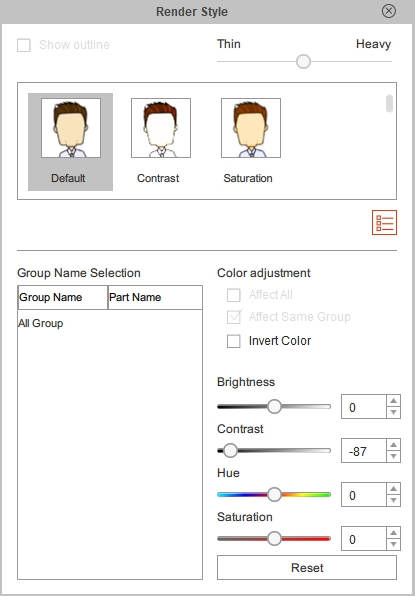Viewport: 415px width, 596px height.
Task: Enable the Invert Color checkbox
Action: pos(233,341)
